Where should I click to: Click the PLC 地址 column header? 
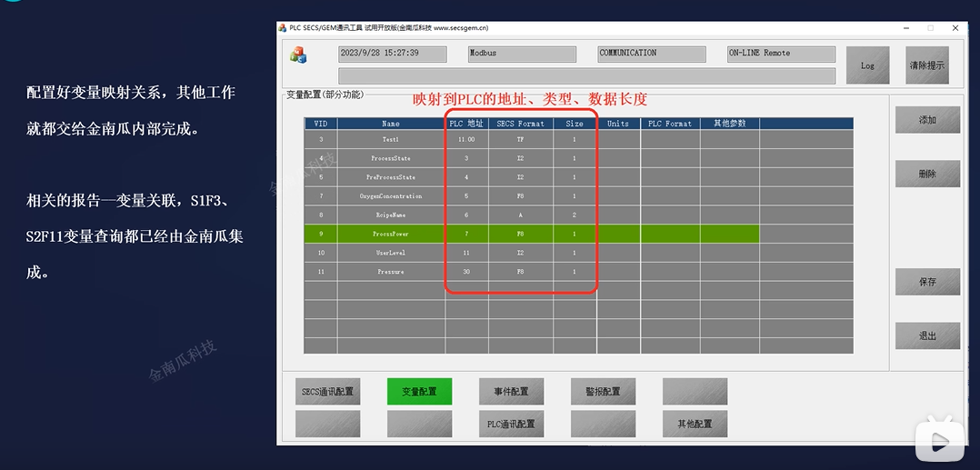[x=467, y=124]
